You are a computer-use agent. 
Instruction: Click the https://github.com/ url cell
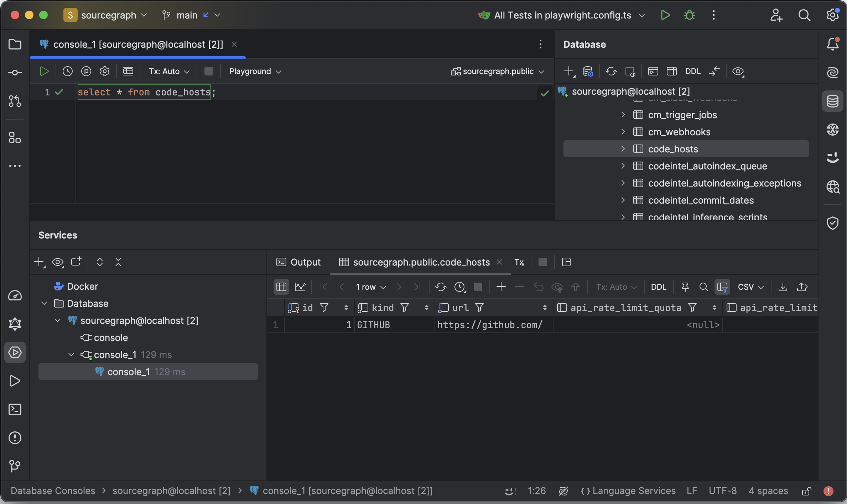point(490,325)
